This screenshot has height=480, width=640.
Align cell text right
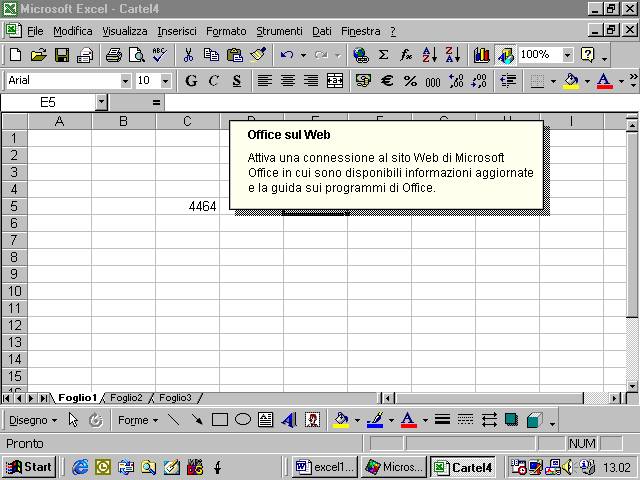coord(311,81)
